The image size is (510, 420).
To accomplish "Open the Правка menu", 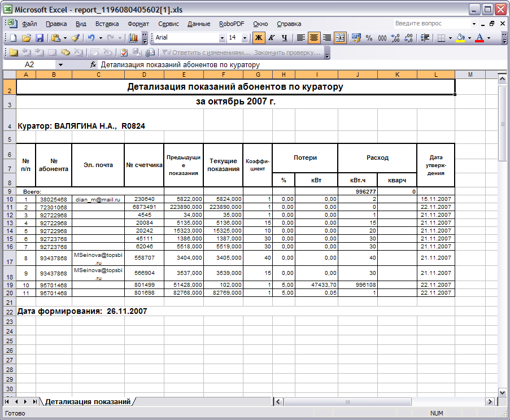I will pos(56,24).
